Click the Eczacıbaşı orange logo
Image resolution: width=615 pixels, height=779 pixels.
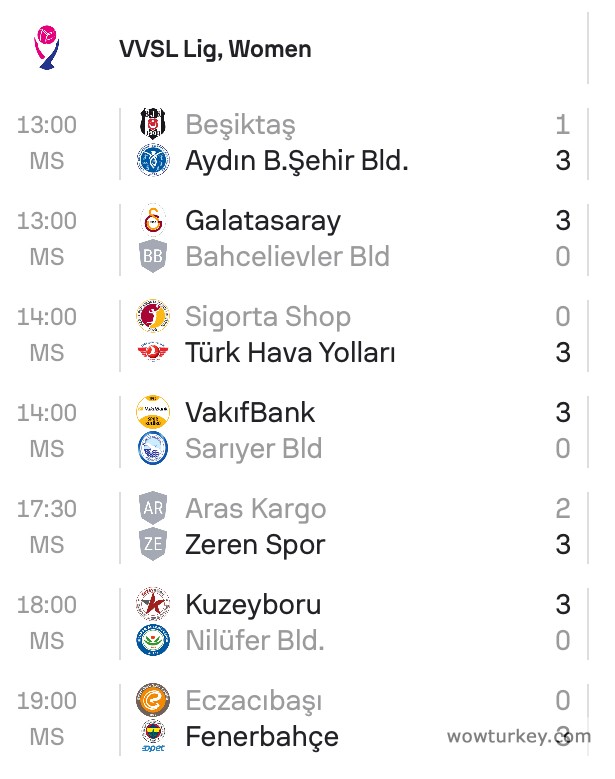pyautogui.click(x=153, y=700)
